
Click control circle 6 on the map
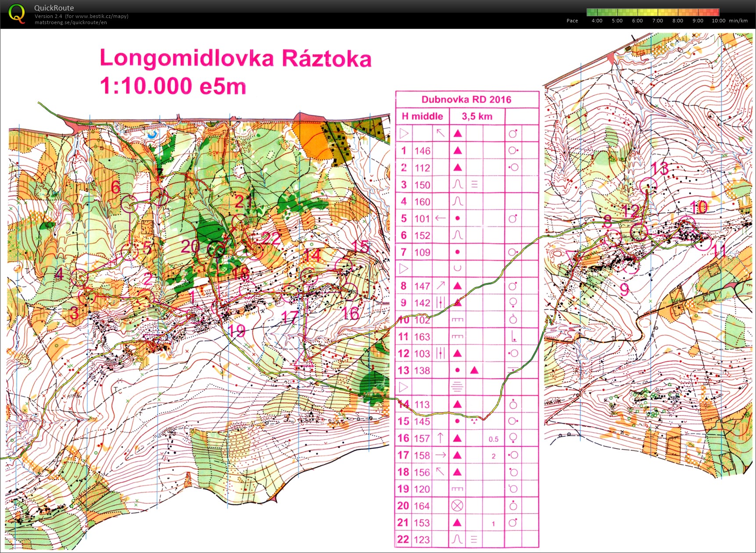[x=129, y=204]
